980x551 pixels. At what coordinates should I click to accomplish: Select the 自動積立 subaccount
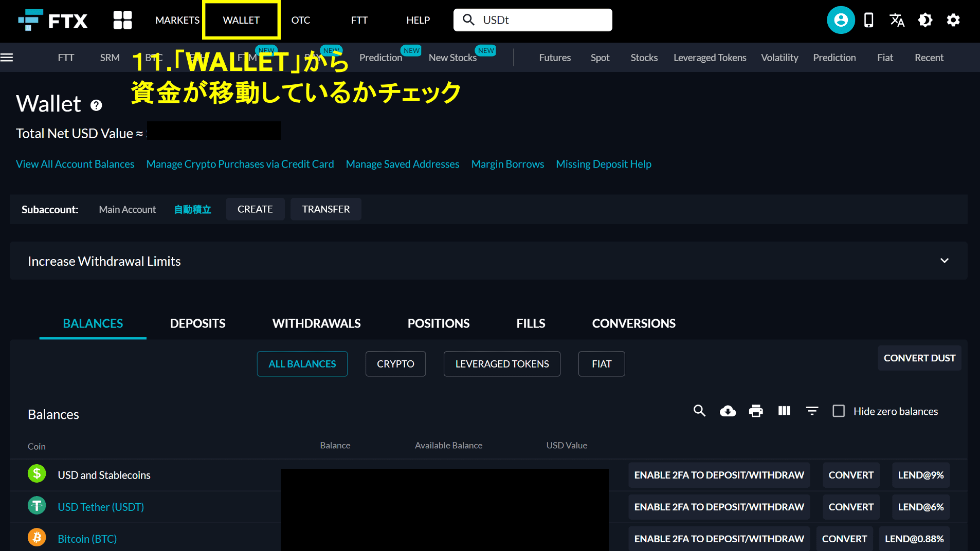[x=192, y=209]
